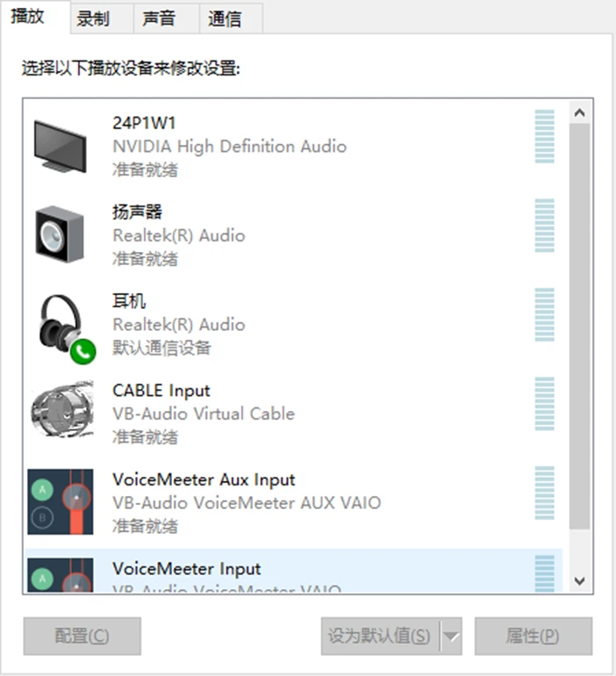Click the 耳机 volume level meter
Screen dimensions: 616x676
pos(545,314)
